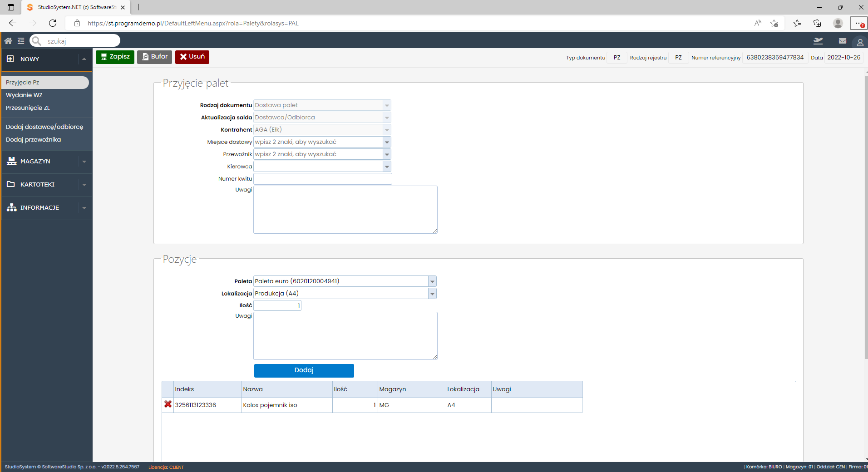Open the Paleta dropdown
868x472 pixels.
click(x=432, y=281)
